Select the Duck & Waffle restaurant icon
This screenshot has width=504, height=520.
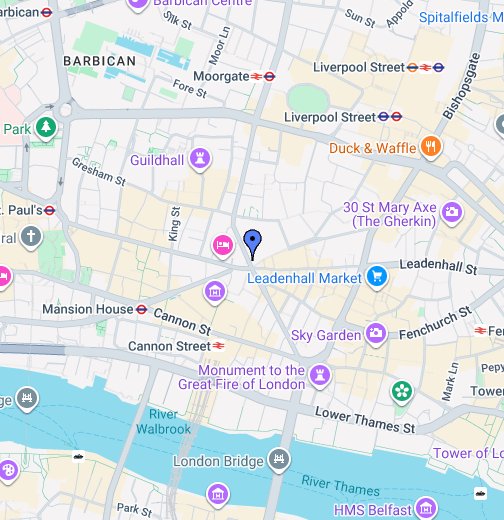431,147
